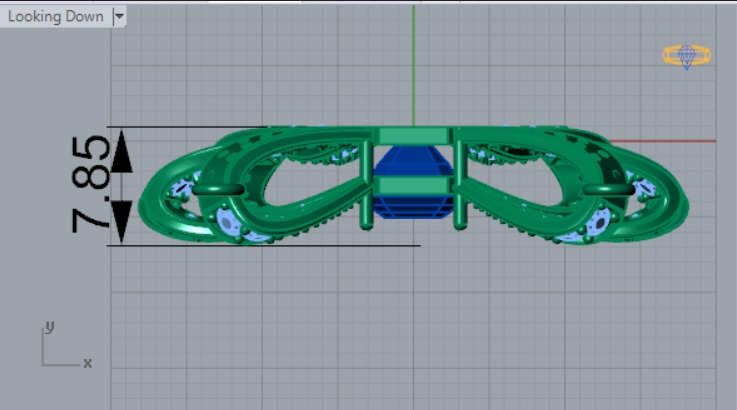This screenshot has height=410, width=737.
Task: Select the blue center gemstone
Action: click(x=413, y=182)
